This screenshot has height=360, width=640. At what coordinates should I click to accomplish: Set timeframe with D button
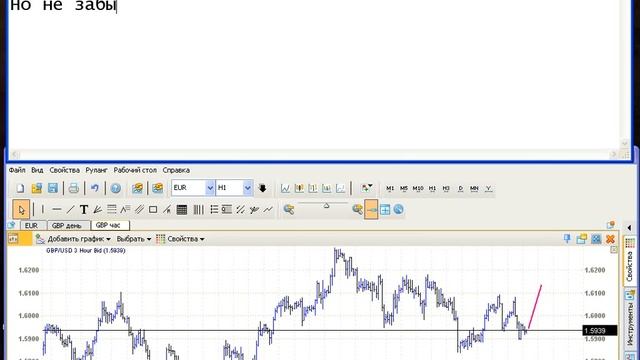point(460,188)
